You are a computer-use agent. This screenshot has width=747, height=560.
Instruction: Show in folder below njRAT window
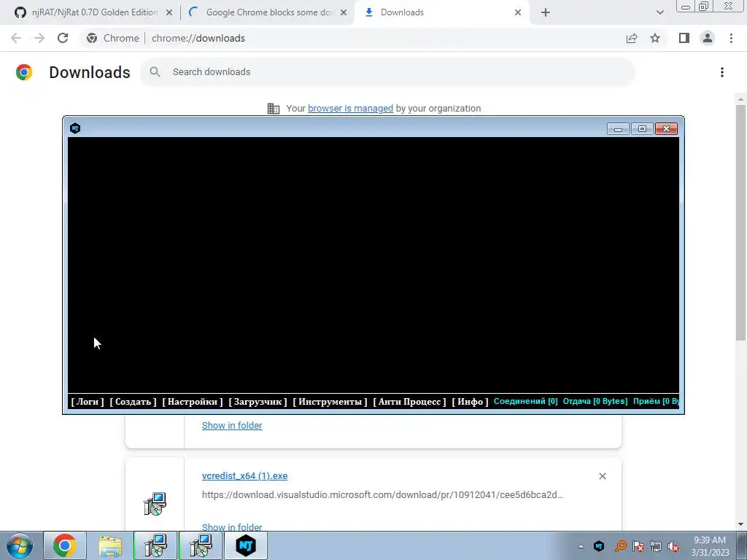tap(232, 425)
